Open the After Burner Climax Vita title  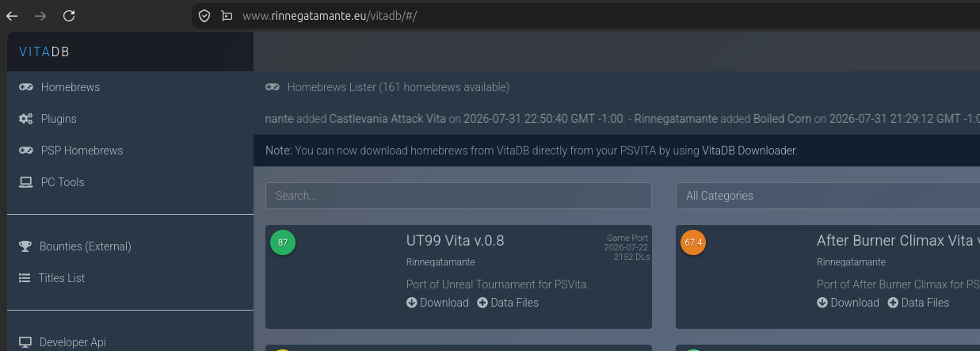[x=898, y=241]
